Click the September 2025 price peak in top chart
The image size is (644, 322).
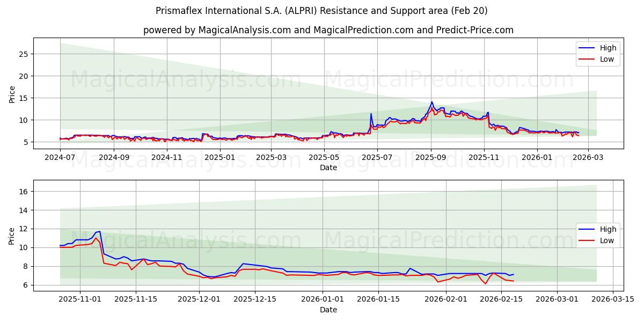click(431, 102)
